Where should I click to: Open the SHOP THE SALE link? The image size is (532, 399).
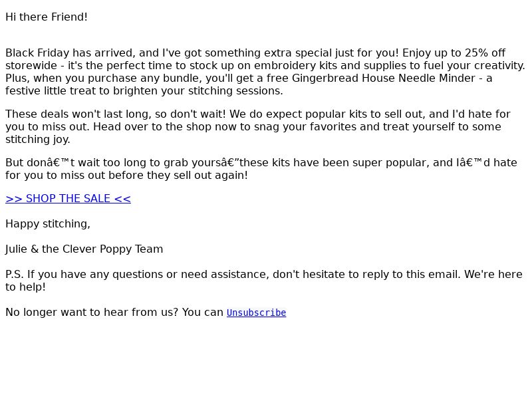pos(68,198)
